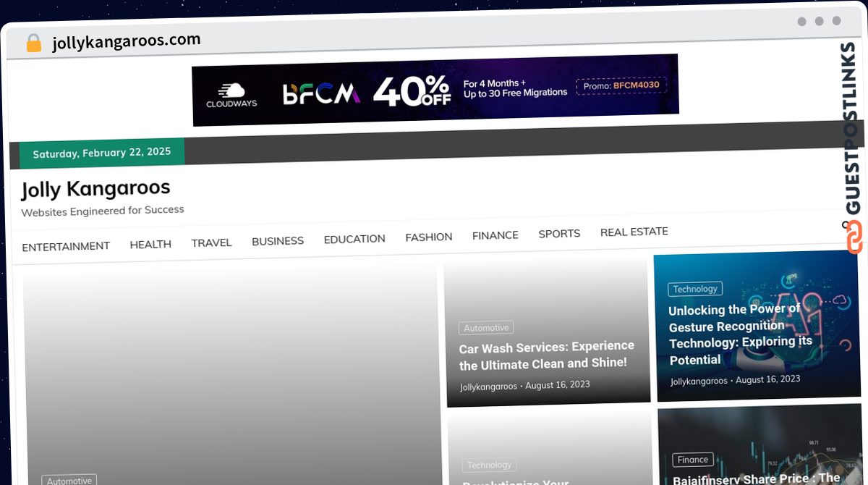The height and width of the screenshot is (485, 868).
Task: Open the Education category
Action: [354, 238]
